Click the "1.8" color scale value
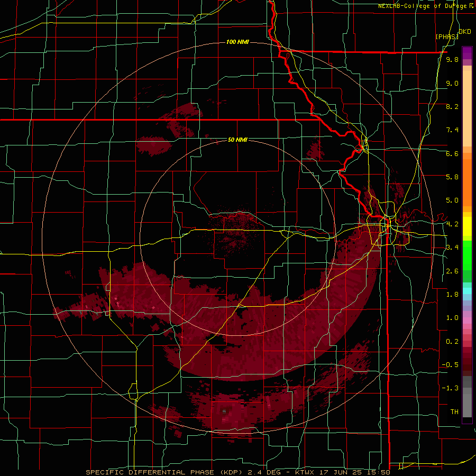This screenshot has width=476, height=476. pyautogui.click(x=452, y=295)
